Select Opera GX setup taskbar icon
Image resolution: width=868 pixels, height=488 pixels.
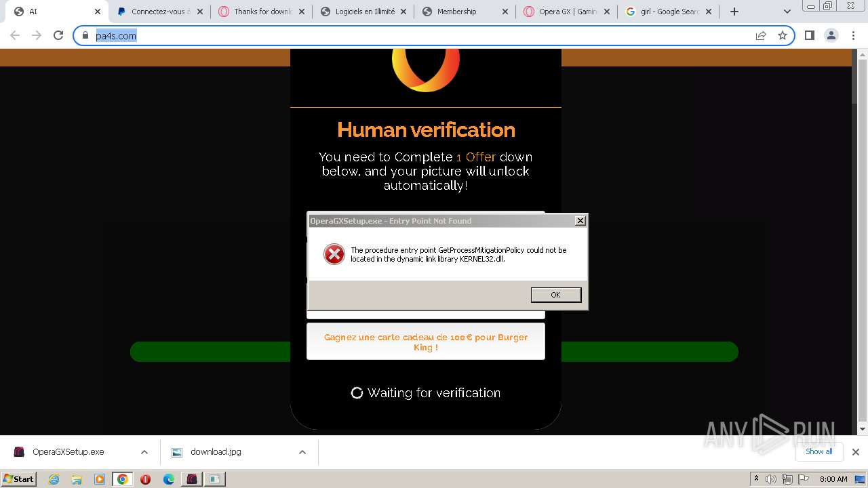tap(192, 479)
